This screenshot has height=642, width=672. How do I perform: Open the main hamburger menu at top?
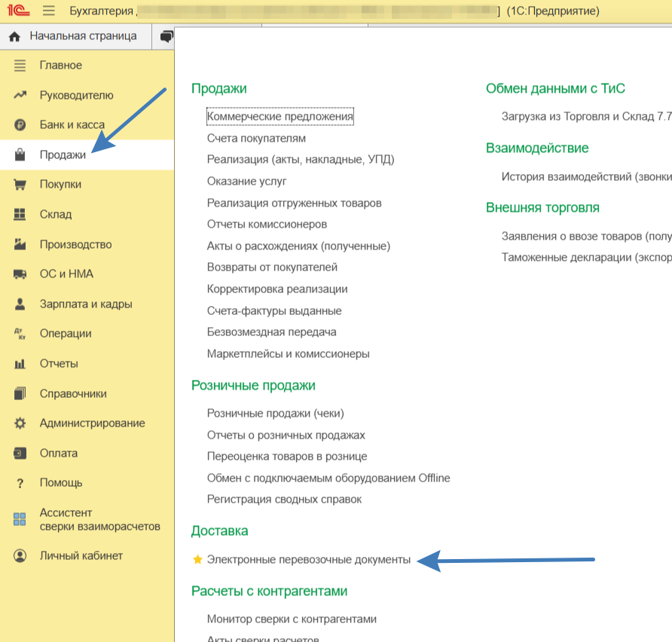(49, 11)
